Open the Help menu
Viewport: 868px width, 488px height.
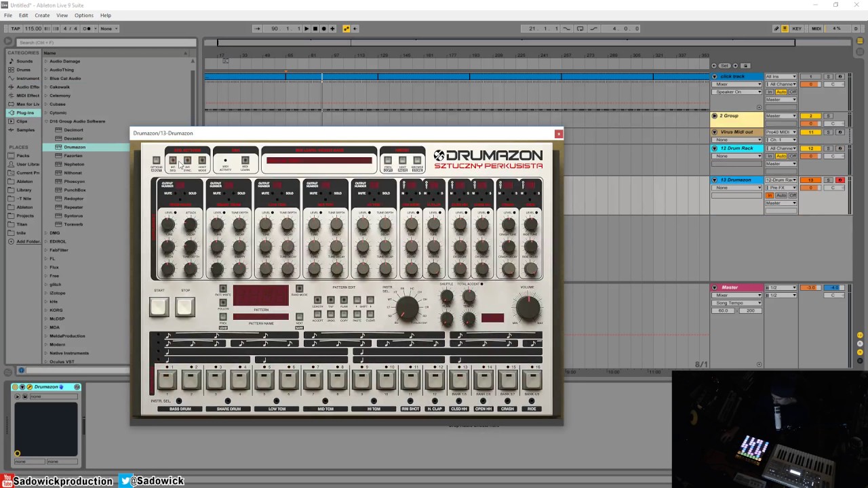[x=106, y=15]
